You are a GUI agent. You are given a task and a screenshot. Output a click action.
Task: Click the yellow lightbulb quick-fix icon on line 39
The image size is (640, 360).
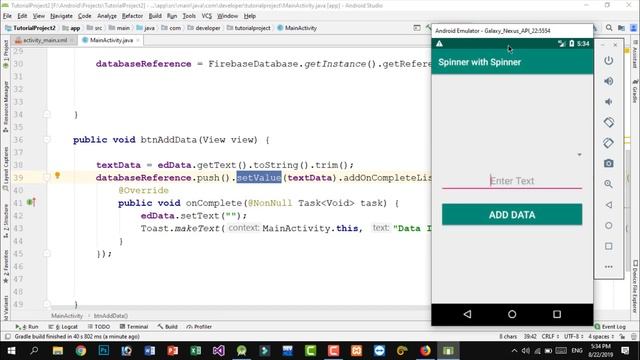coord(58,176)
